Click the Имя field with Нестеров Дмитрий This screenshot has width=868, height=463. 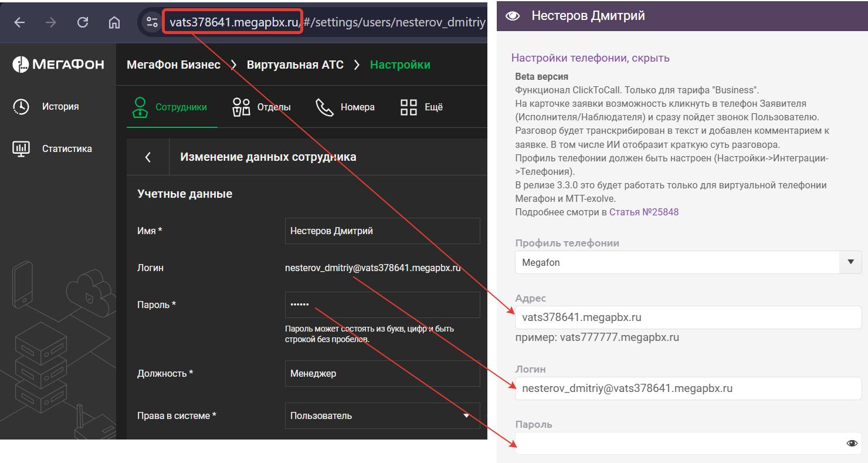(x=382, y=231)
